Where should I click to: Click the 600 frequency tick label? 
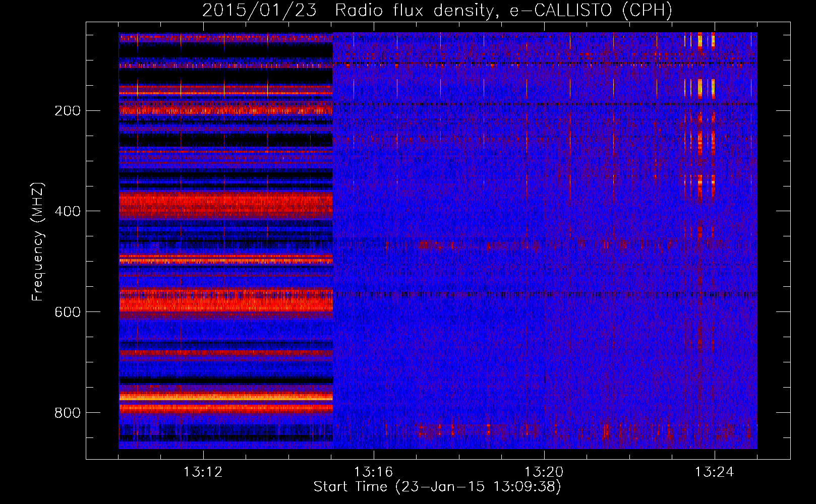(68, 312)
